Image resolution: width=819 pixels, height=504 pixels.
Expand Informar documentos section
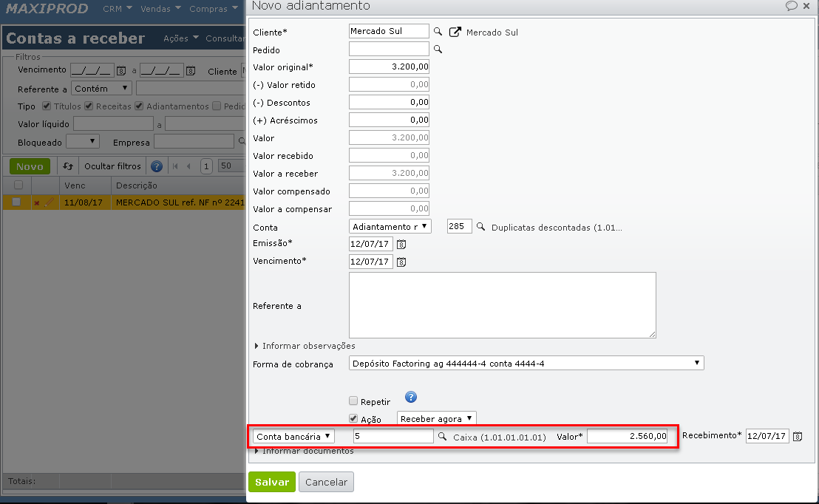coord(305,451)
